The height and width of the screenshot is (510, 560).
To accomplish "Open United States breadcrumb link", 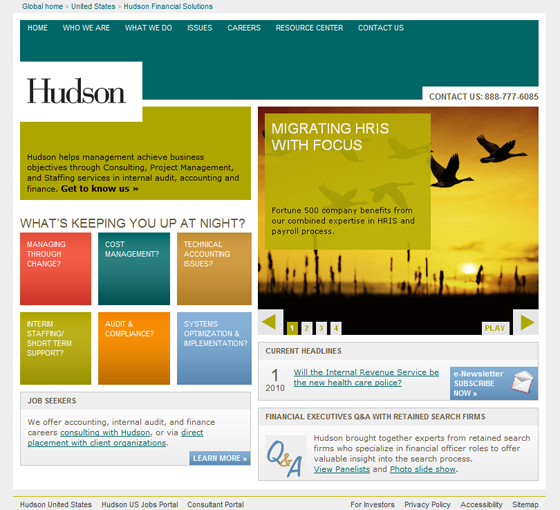I will point(93,6).
